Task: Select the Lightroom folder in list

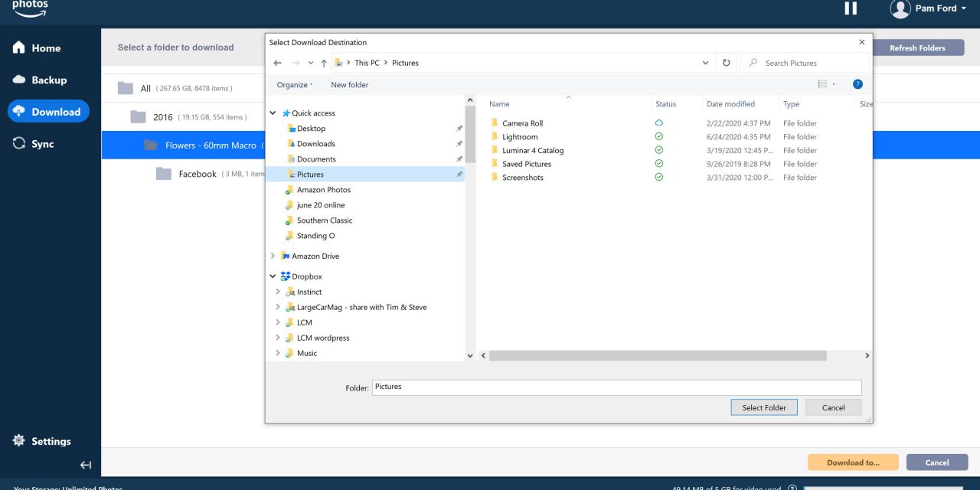Action: point(520,137)
